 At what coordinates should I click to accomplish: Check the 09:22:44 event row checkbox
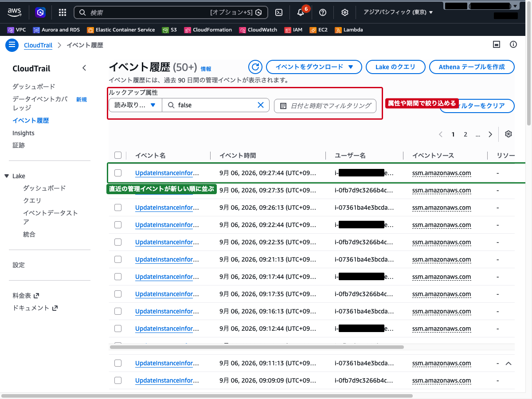coord(118,225)
